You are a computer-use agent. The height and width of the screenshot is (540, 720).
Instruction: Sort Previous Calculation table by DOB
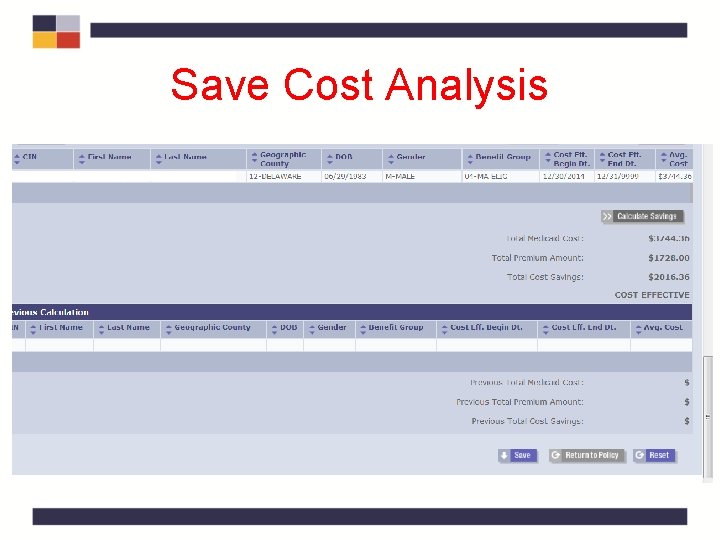click(274, 329)
